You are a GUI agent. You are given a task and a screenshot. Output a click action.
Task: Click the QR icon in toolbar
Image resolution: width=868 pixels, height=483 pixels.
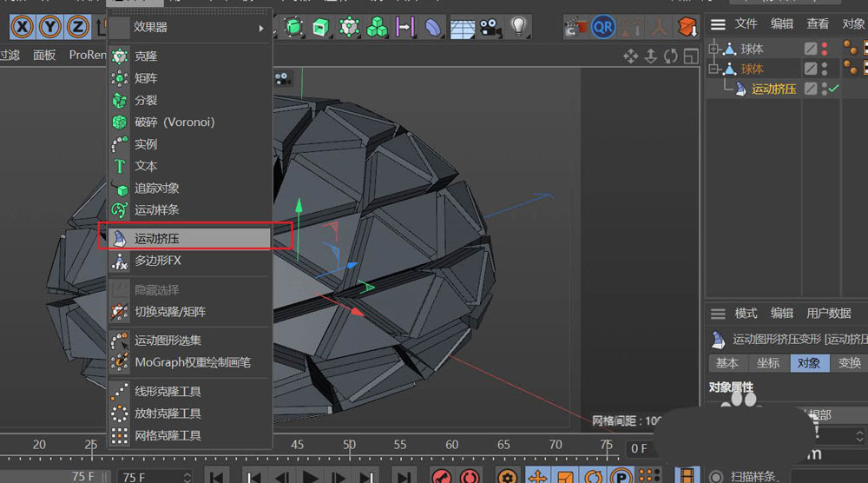[602, 27]
